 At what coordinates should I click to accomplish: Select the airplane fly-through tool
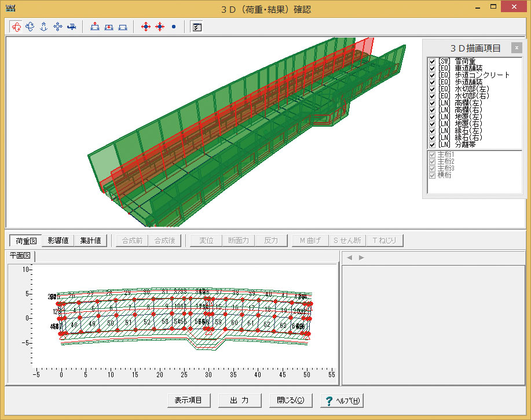[x=71, y=27]
